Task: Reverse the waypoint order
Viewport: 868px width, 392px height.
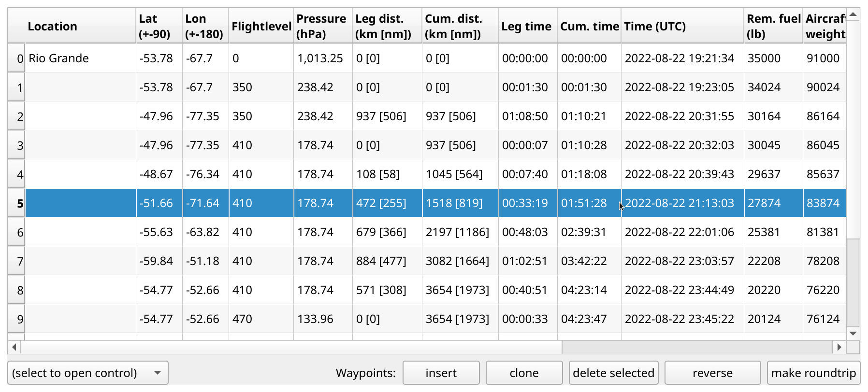Action: tap(712, 373)
